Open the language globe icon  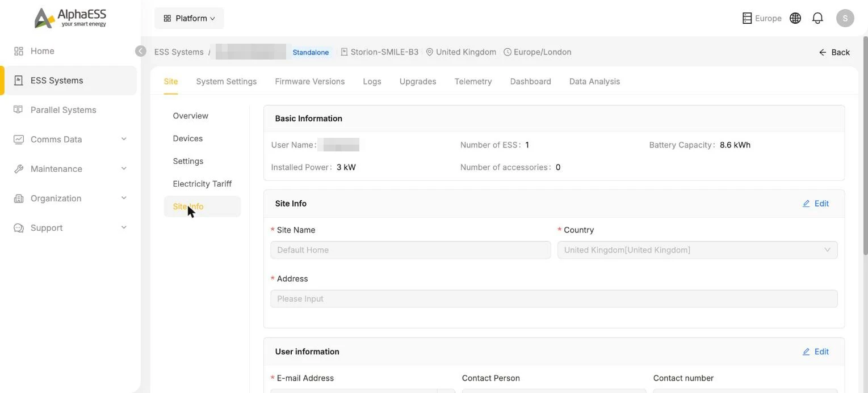click(x=795, y=18)
